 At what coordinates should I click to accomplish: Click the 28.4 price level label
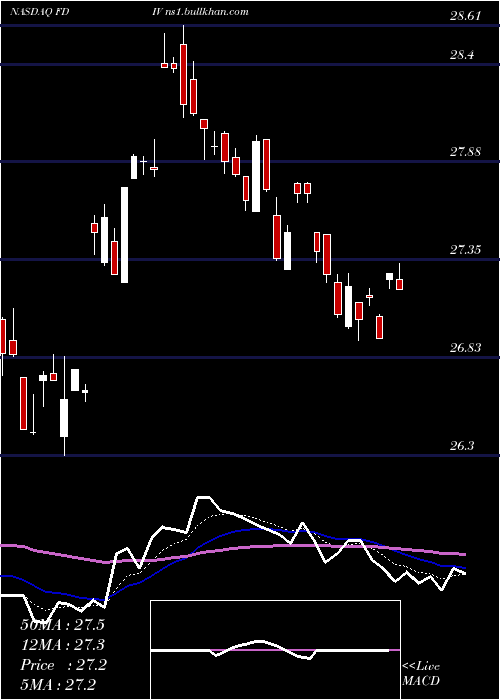pos(462,55)
